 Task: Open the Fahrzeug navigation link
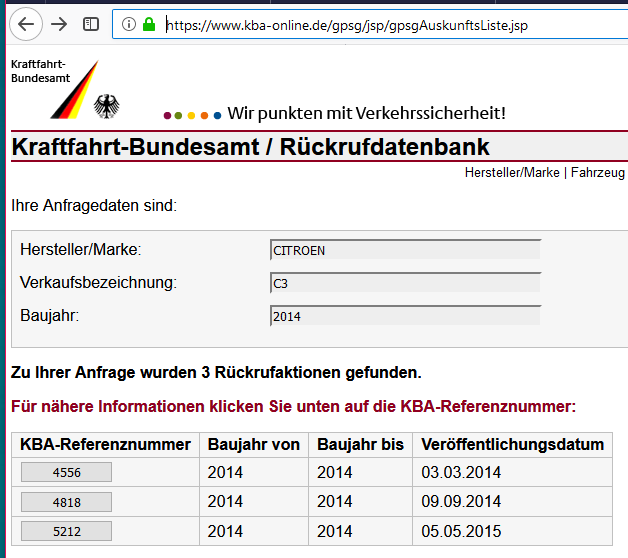click(x=598, y=172)
